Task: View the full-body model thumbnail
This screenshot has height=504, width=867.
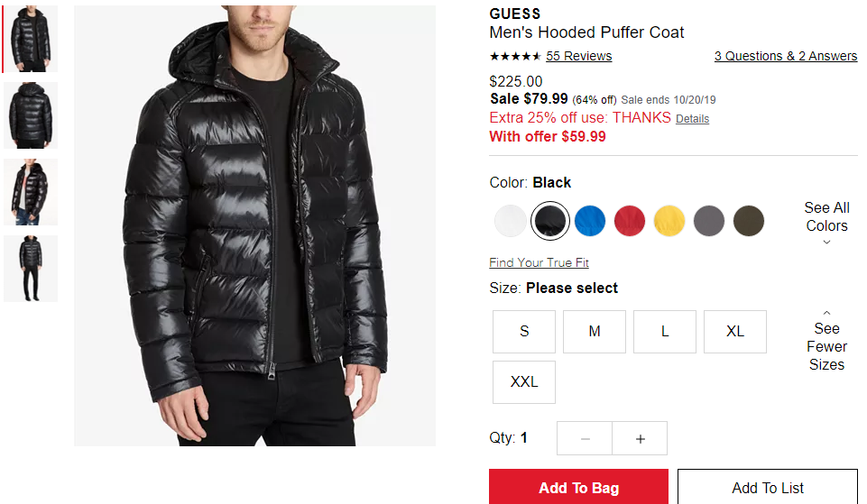Action: pos(31,269)
